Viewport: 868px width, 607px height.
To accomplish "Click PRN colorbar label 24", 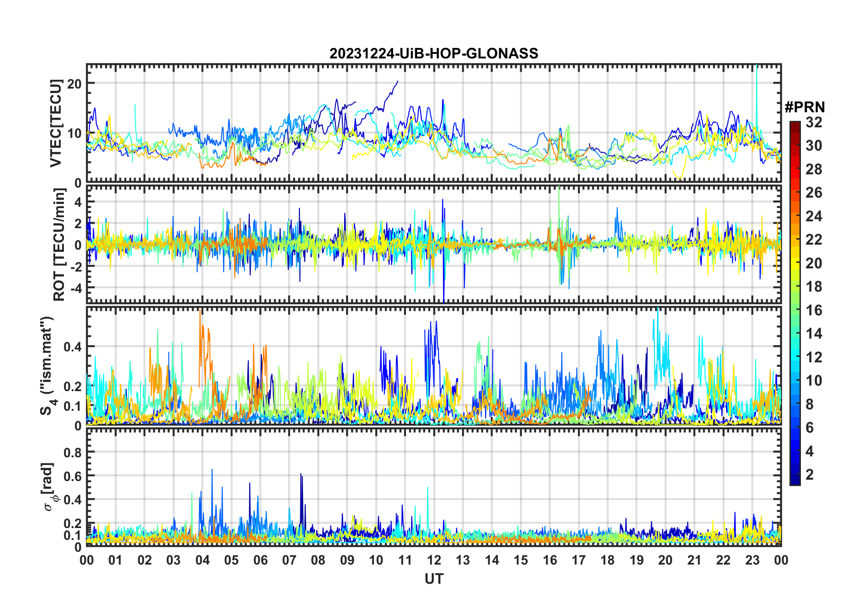I will point(814,216).
